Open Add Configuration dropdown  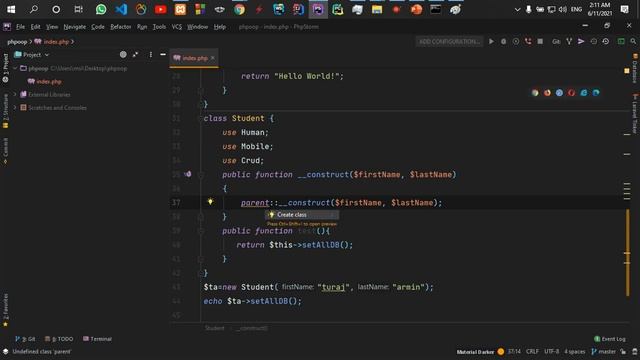click(449, 42)
